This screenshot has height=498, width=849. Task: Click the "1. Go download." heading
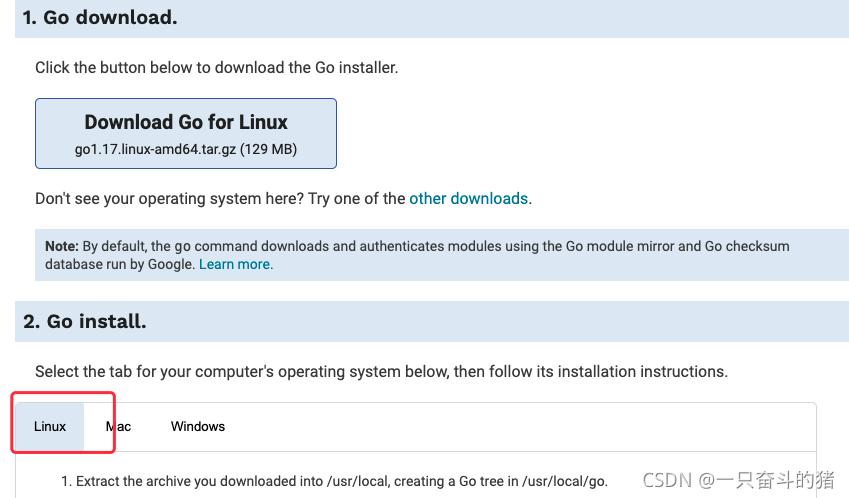pyautogui.click(x=100, y=18)
